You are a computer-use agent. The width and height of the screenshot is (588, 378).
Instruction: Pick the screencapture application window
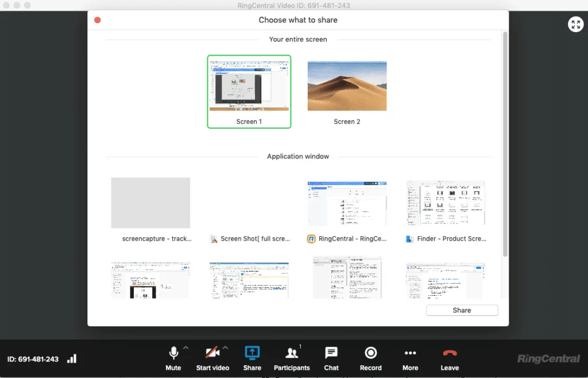(x=150, y=204)
